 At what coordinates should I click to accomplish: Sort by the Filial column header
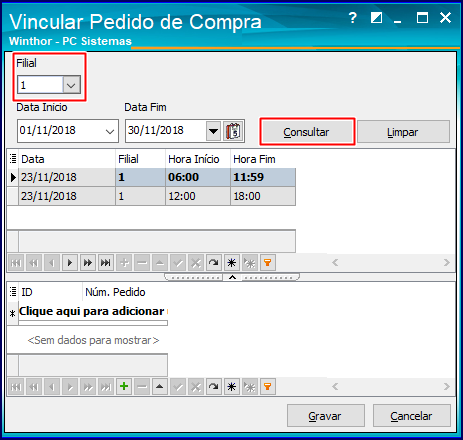[x=140, y=159]
